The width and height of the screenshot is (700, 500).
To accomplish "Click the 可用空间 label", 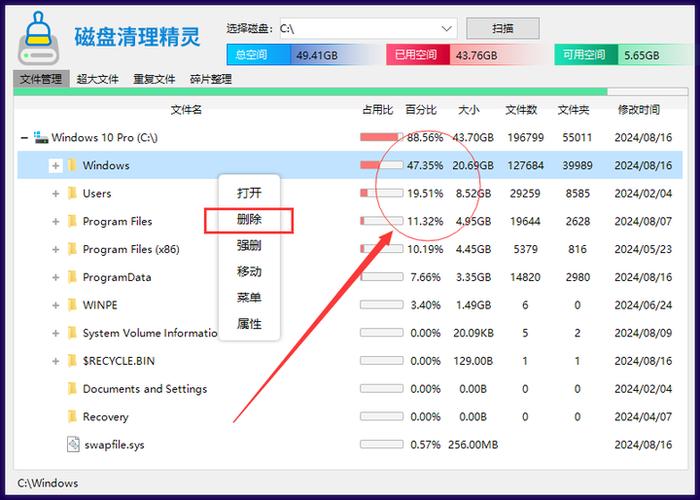I will pyautogui.click(x=584, y=55).
